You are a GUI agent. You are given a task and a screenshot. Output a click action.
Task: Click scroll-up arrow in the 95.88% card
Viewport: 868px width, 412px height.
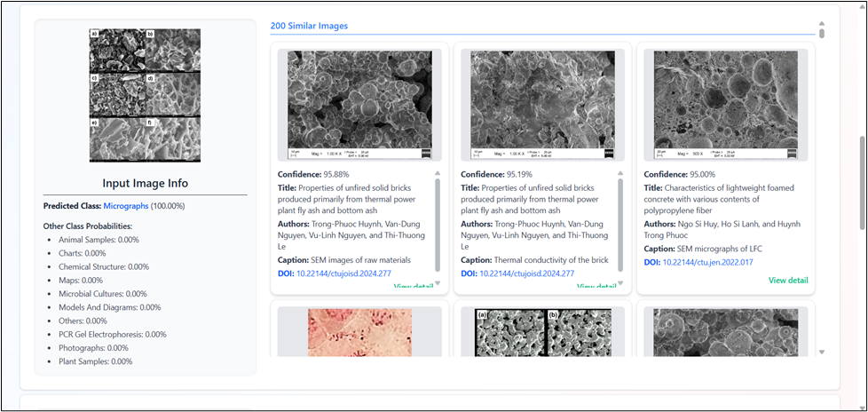(438, 173)
